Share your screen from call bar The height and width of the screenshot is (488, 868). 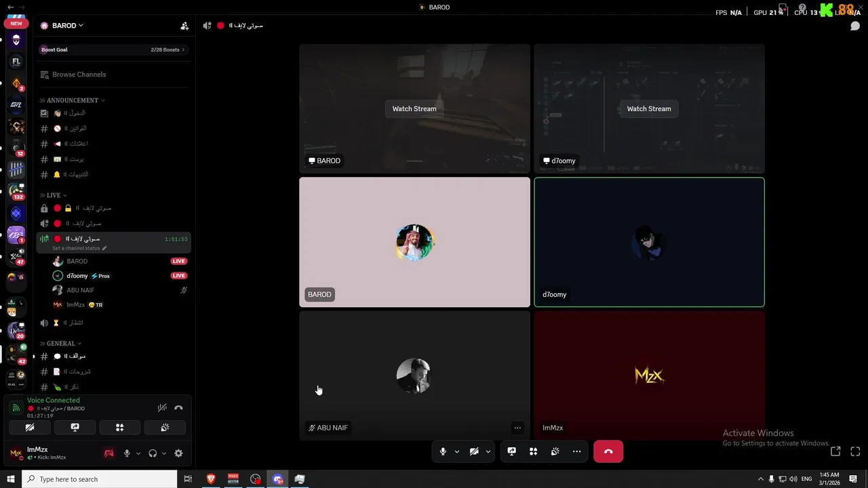[512, 451]
